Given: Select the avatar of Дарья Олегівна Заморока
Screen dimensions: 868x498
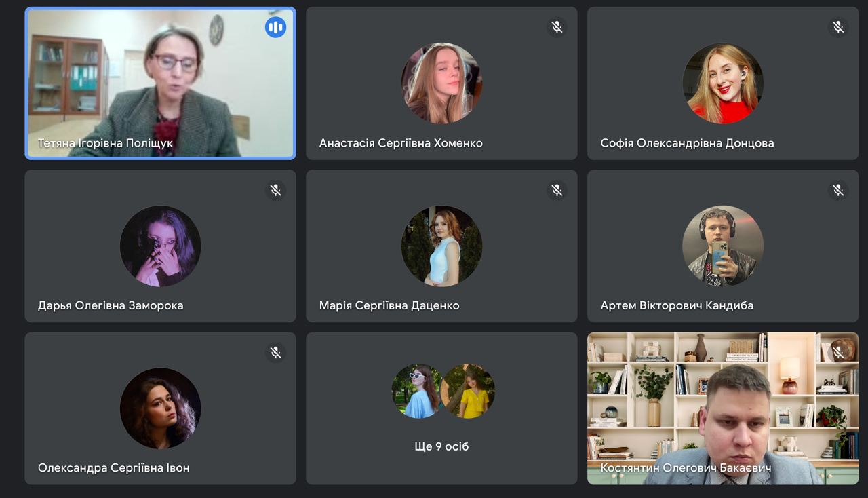Looking at the screenshot, I should coord(160,246).
